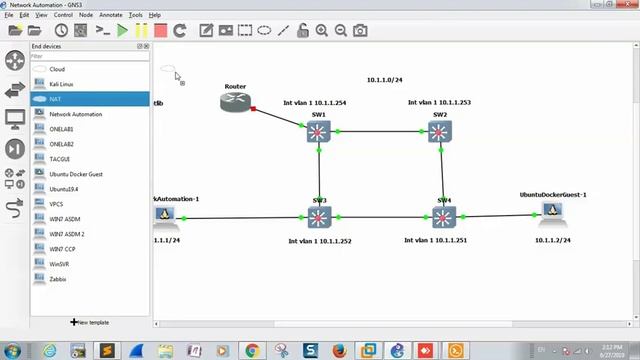Browse security devices sidebar icon
This screenshot has height=360, width=640.
pyautogui.click(x=15, y=149)
